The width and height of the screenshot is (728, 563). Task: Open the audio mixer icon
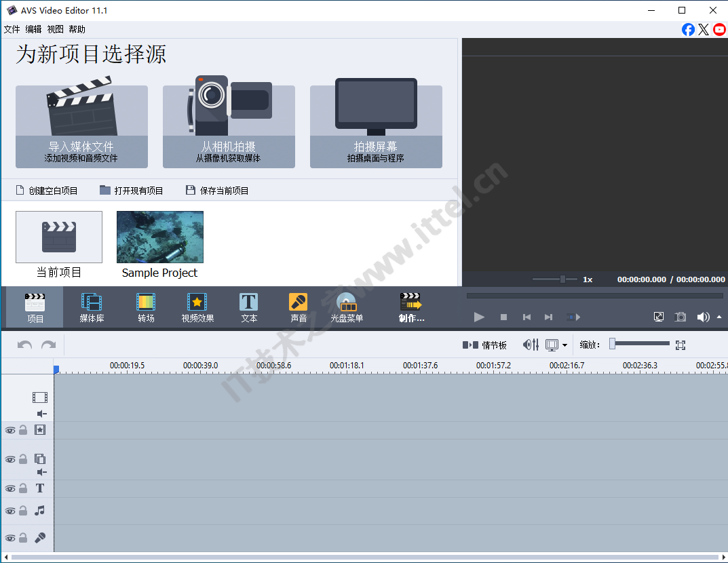click(531, 345)
